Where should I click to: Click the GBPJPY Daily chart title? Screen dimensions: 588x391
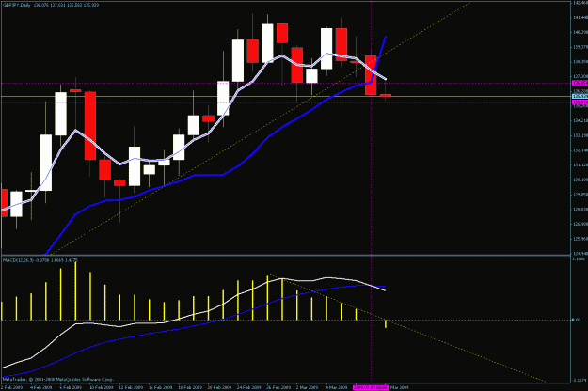coord(17,5)
